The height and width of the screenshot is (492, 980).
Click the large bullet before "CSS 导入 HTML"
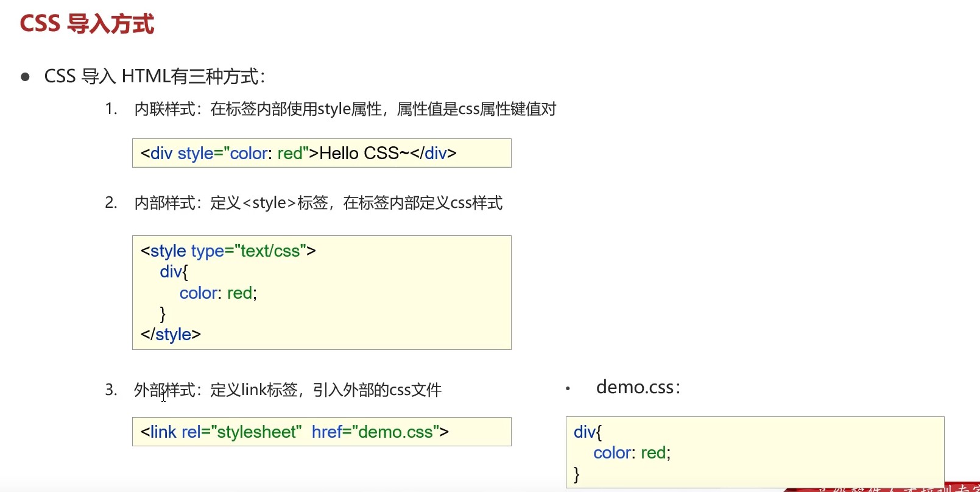26,77
